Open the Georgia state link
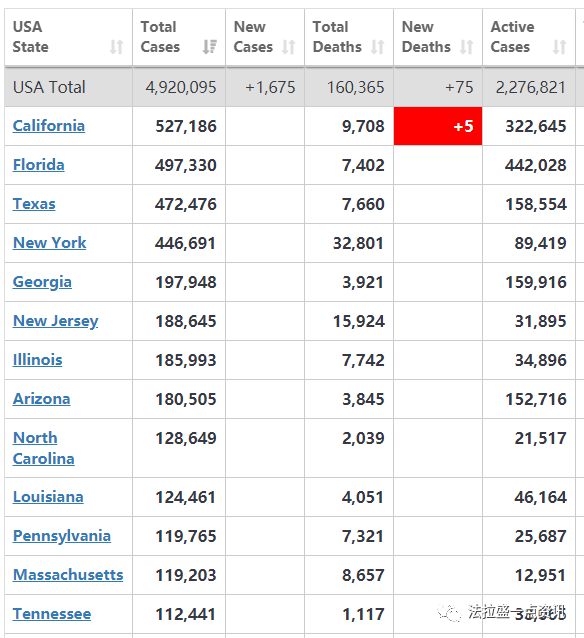The height and width of the screenshot is (638, 584). (x=42, y=282)
